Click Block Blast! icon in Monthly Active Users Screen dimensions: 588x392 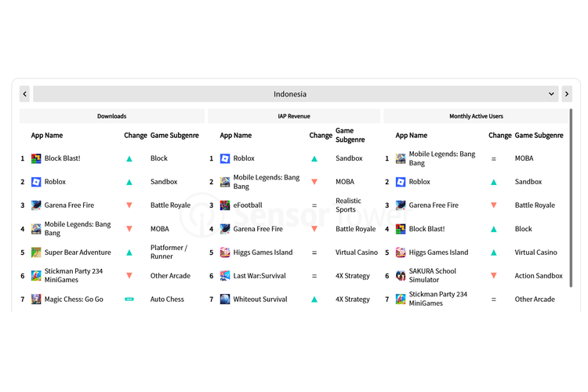pyautogui.click(x=401, y=229)
